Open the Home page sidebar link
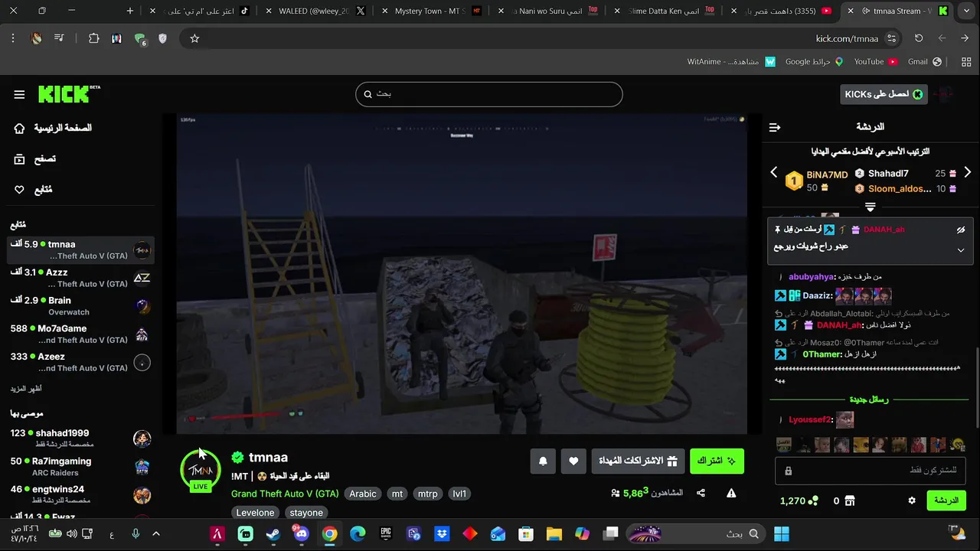The width and height of the screenshot is (980, 551). tap(54, 128)
